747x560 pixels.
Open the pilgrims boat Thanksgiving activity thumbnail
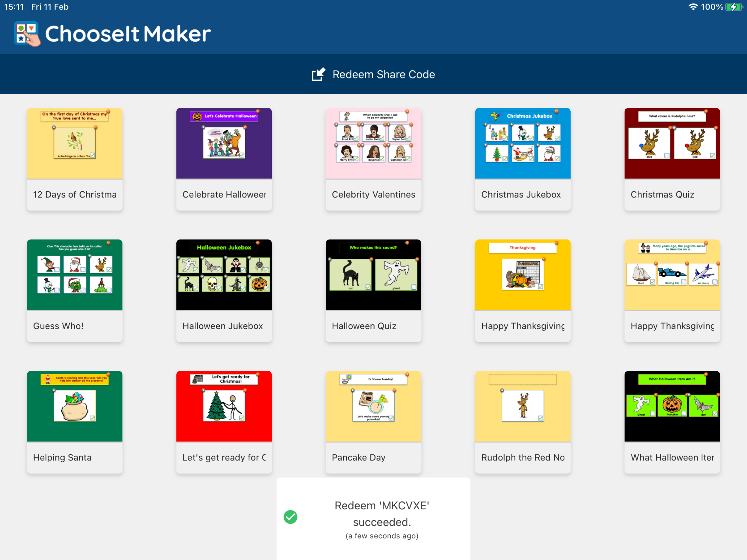coord(672,275)
